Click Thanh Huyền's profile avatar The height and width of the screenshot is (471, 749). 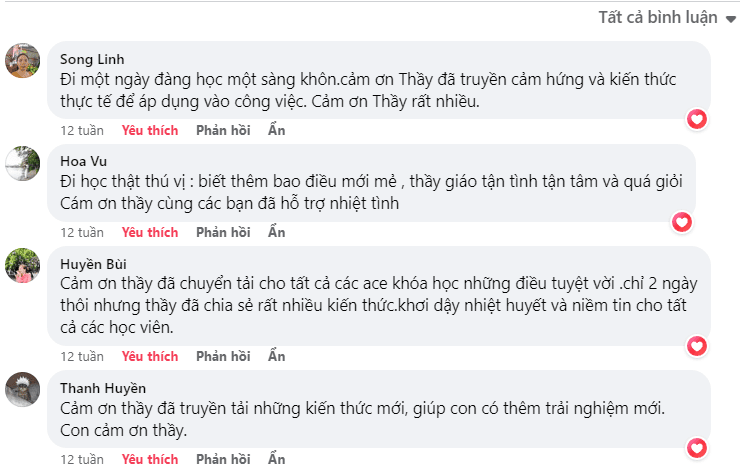pyautogui.click(x=23, y=389)
